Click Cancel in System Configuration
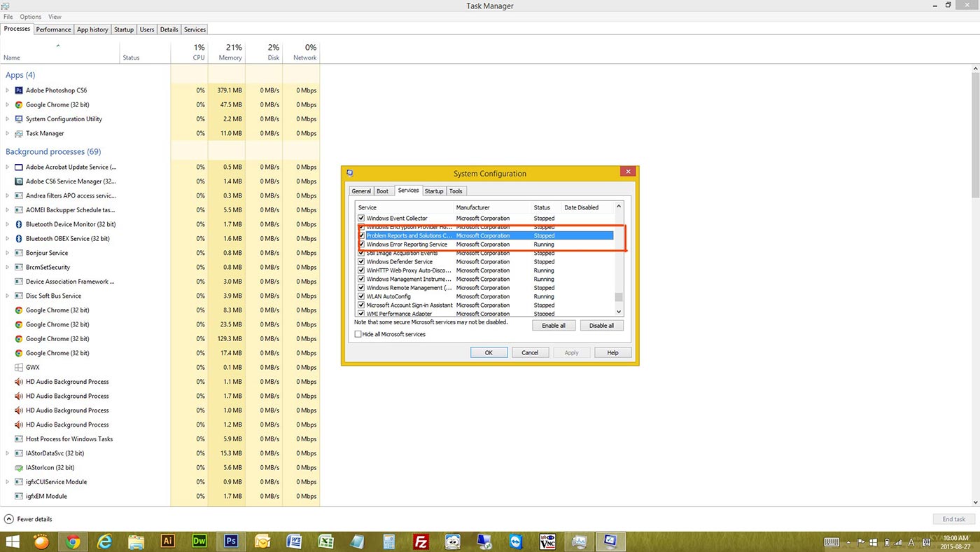Viewport: 980px width, 552px height. [530, 352]
